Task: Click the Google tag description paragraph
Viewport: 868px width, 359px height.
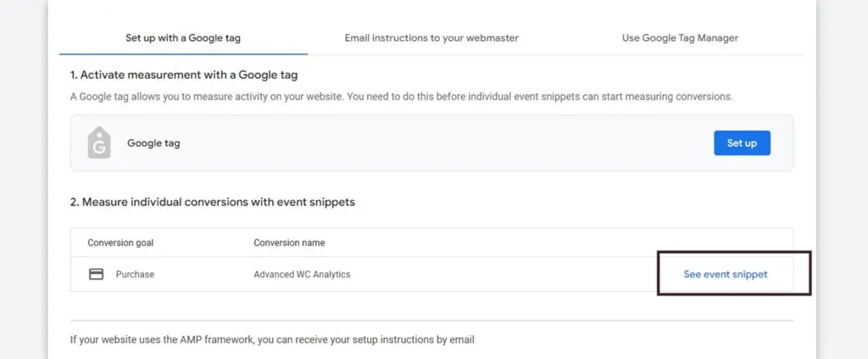Action: [x=401, y=97]
